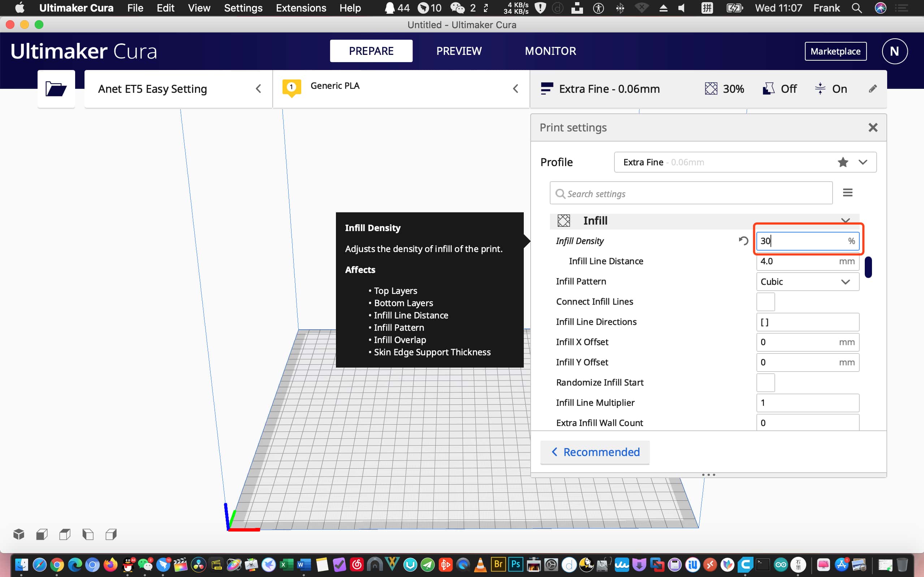Image resolution: width=924 pixels, height=577 pixels.
Task: Open the Marketplace button
Action: tap(835, 51)
